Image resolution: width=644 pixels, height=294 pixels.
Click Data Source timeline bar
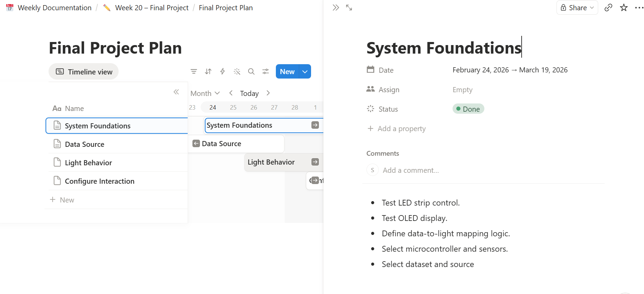coord(236,144)
